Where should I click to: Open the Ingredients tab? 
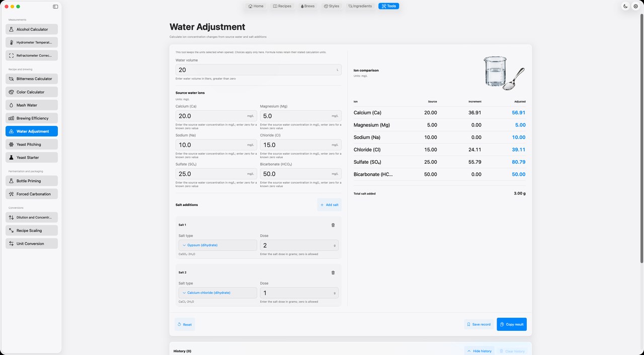pyautogui.click(x=360, y=6)
